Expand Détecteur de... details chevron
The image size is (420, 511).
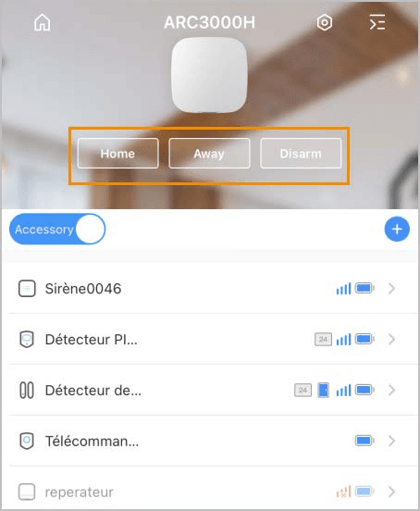(392, 390)
